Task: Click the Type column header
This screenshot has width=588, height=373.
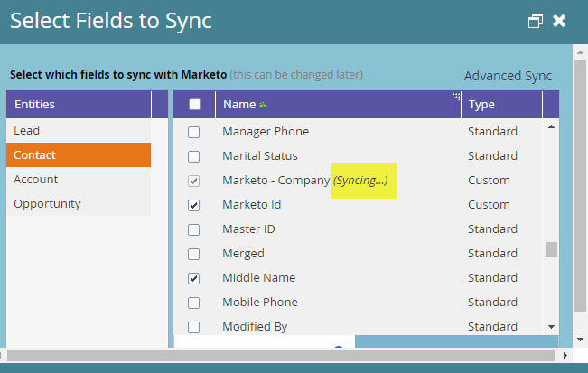Action: click(502, 104)
